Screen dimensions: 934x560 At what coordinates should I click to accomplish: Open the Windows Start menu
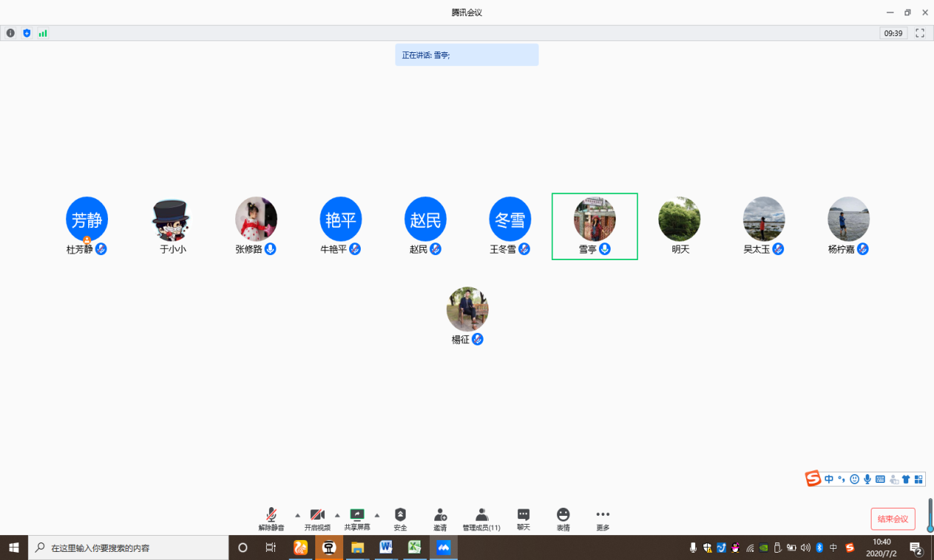pyautogui.click(x=14, y=548)
